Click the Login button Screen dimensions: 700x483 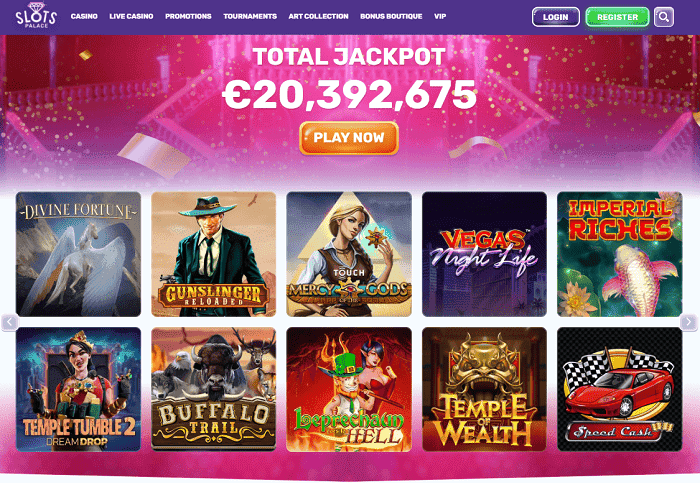[x=556, y=17]
